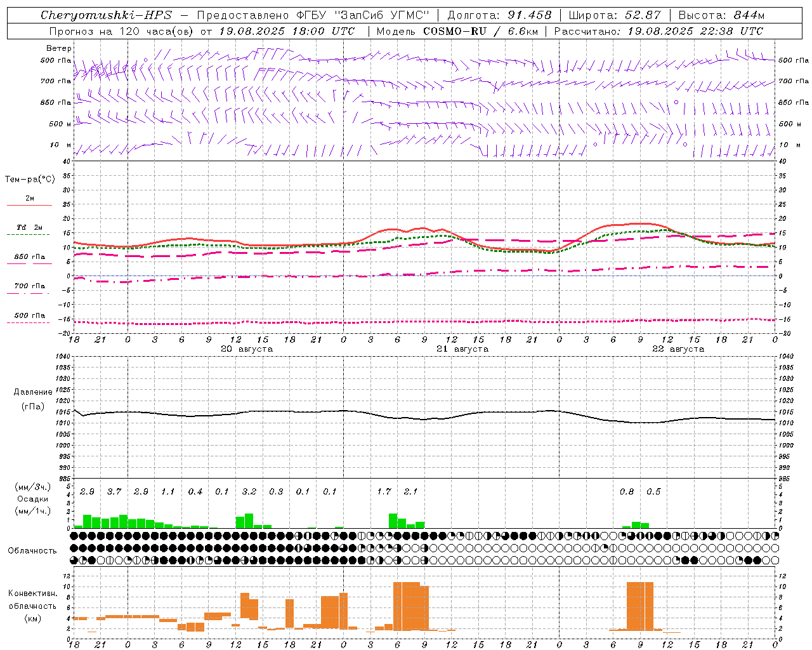Screen dimensions: 812x650
Task: Click the station title "Cheryomushki-HPS"
Action: 106,15
